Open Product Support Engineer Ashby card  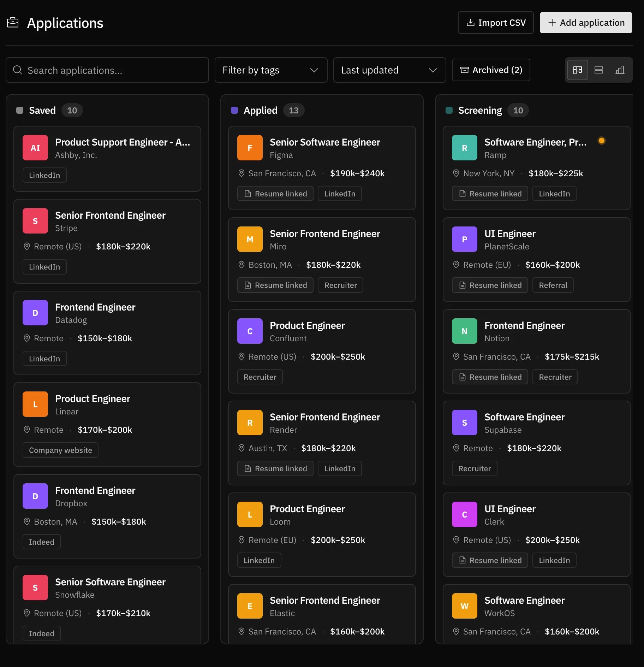tap(107, 159)
